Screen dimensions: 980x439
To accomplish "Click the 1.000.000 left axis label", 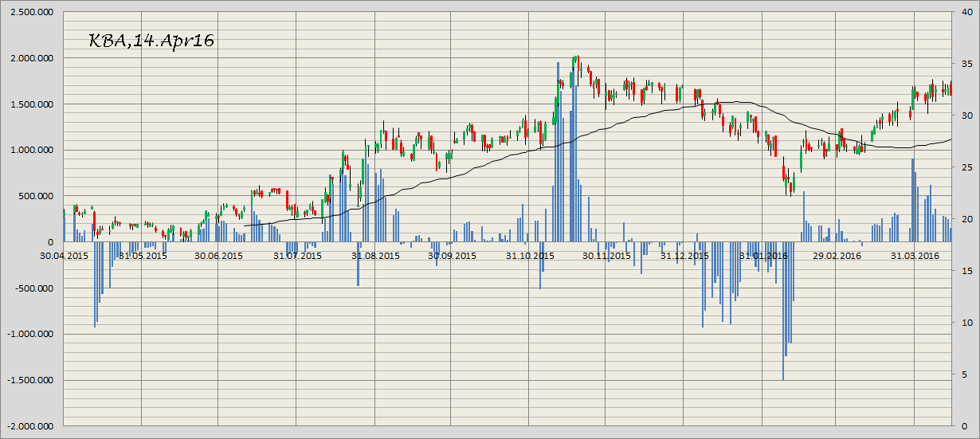I will [x=32, y=150].
